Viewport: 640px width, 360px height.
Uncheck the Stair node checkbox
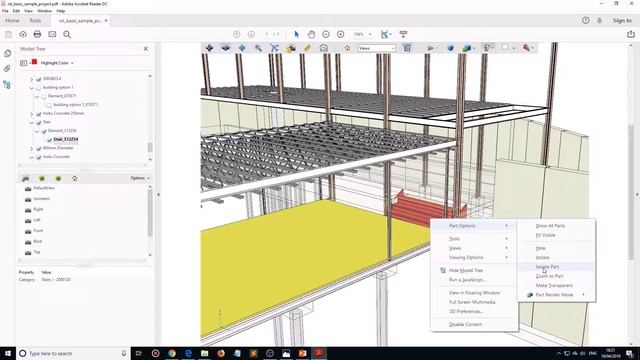[x=38, y=122]
